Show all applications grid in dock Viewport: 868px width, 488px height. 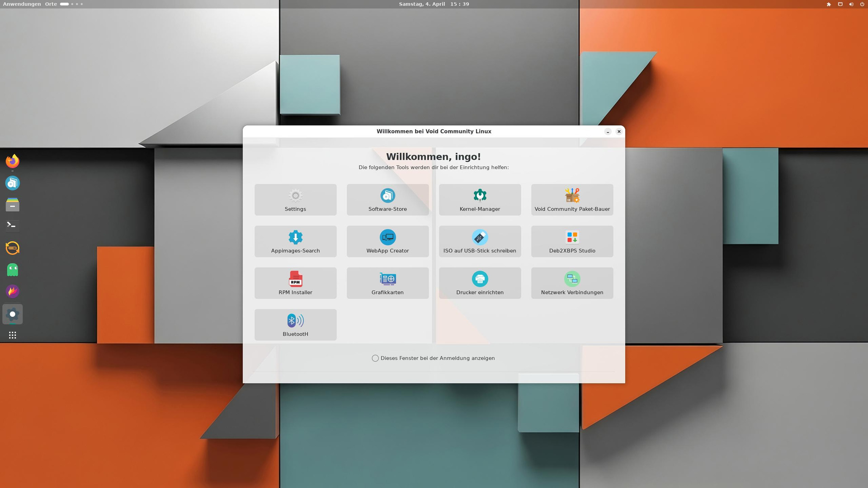[13, 335]
